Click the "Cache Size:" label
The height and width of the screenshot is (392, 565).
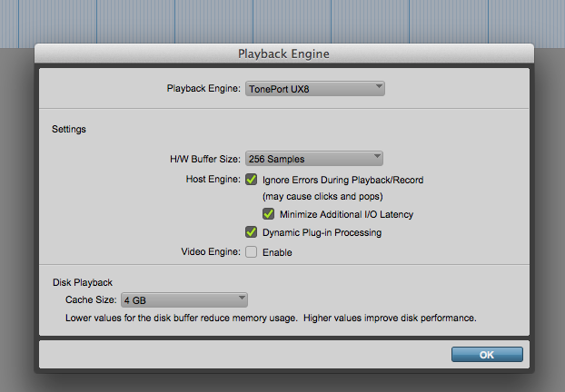click(x=91, y=299)
